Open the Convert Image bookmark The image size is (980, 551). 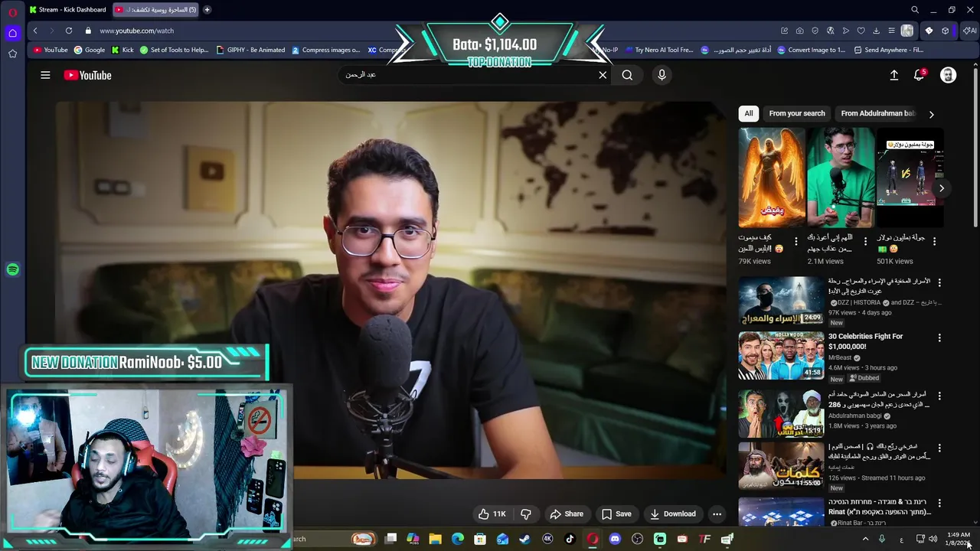coord(811,50)
